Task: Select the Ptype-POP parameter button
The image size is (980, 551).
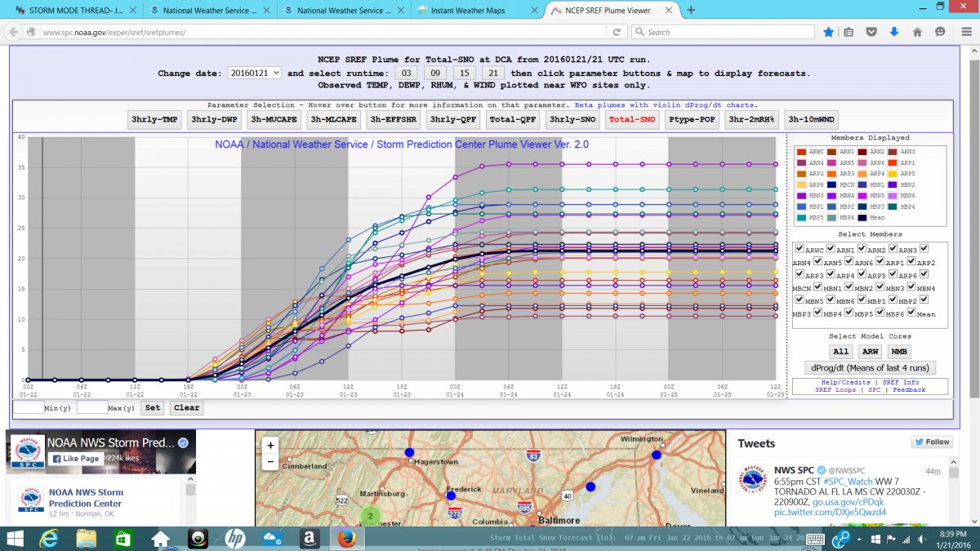Action: click(692, 119)
